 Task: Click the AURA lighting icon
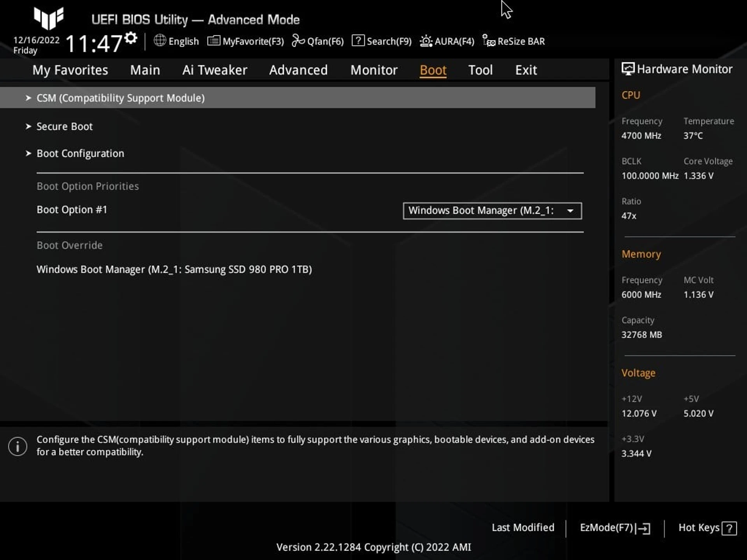point(426,41)
